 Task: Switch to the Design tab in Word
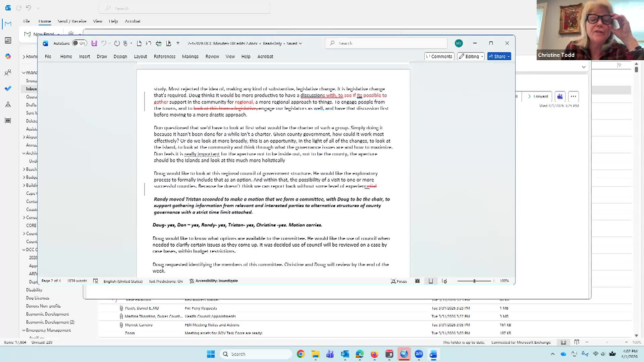click(x=120, y=56)
